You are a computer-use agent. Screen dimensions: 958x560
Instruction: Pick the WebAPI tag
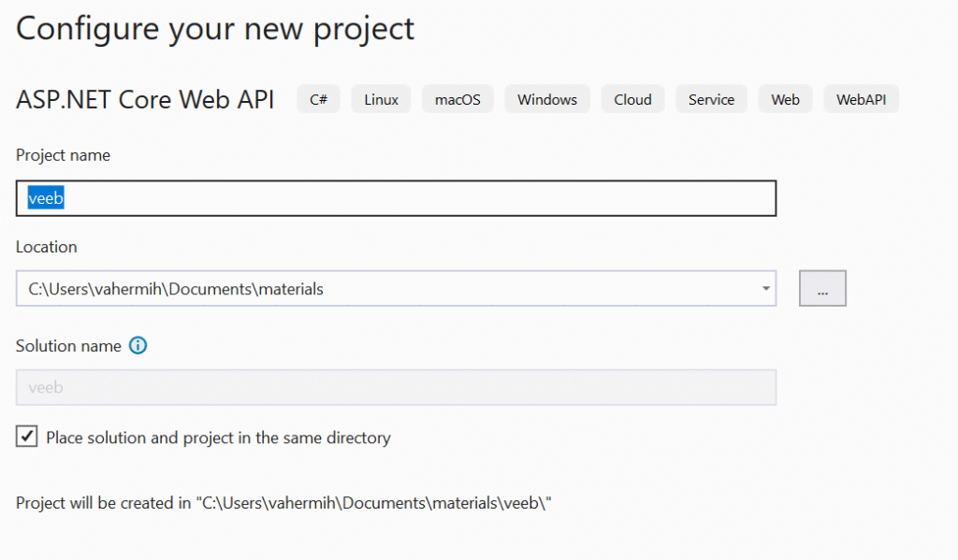coord(861,99)
